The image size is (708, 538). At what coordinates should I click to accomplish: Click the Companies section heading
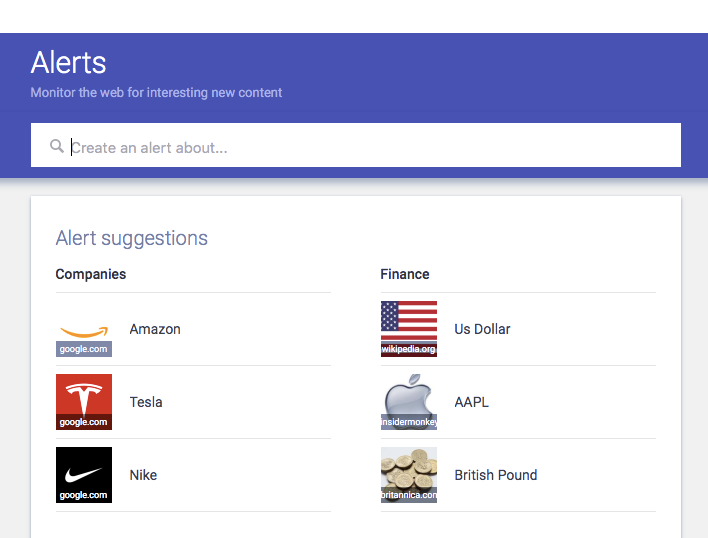coord(91,274)
